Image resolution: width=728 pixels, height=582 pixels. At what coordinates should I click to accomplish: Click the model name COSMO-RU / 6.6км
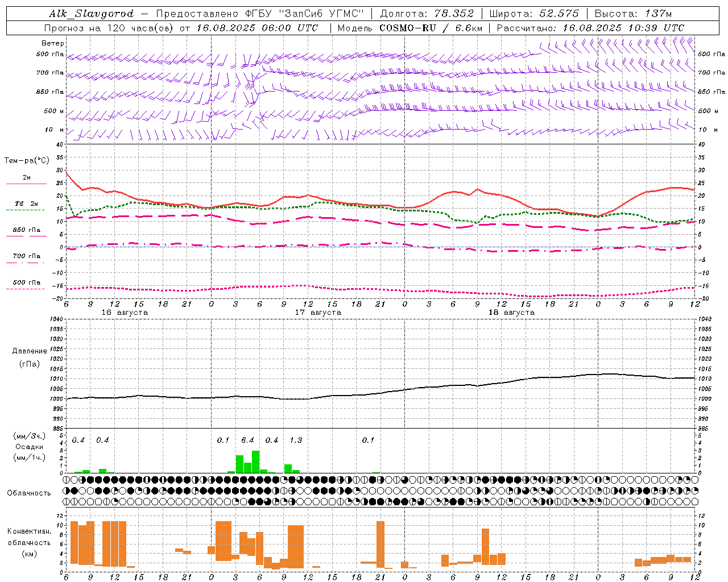pos(431,28)
